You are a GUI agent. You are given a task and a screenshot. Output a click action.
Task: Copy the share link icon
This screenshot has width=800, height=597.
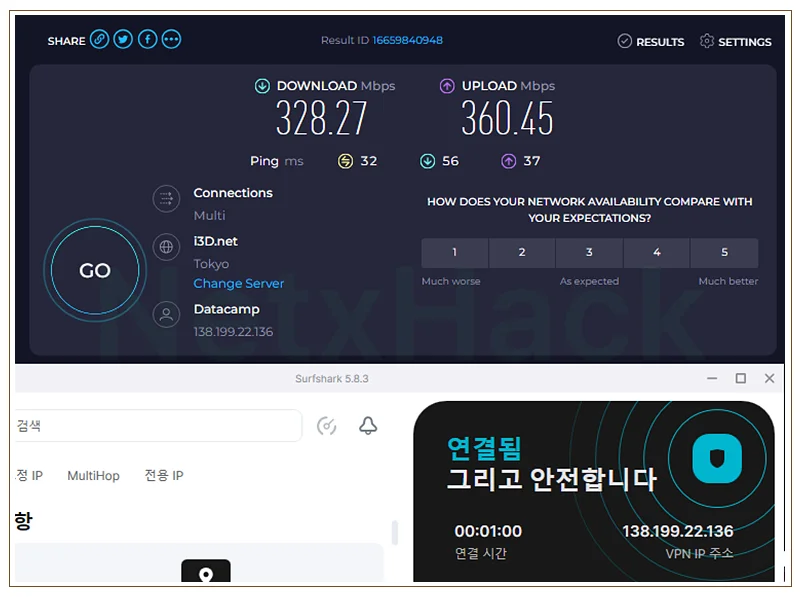point(99,39)
